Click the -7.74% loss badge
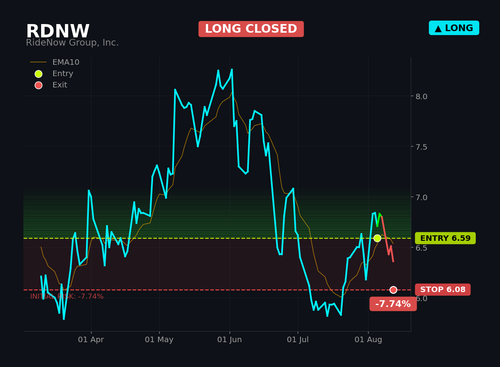The image size is (500, 367). pos(393,304)
